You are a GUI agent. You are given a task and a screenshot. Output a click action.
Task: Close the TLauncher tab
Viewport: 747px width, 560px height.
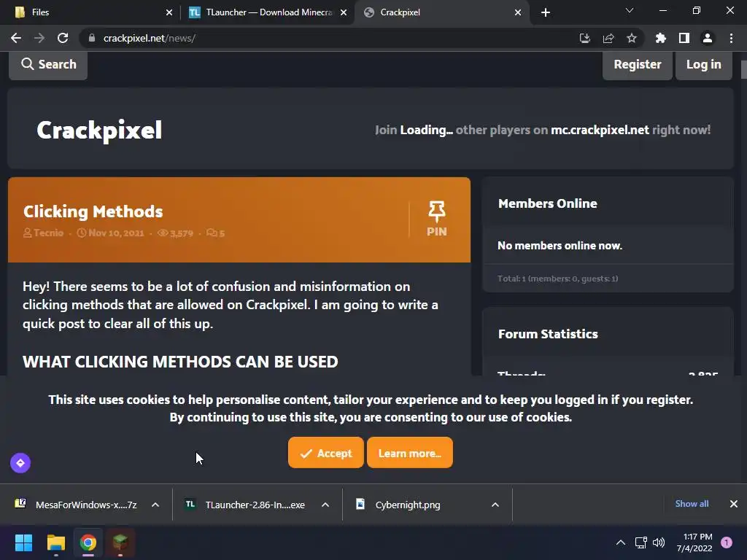[344, 12]
